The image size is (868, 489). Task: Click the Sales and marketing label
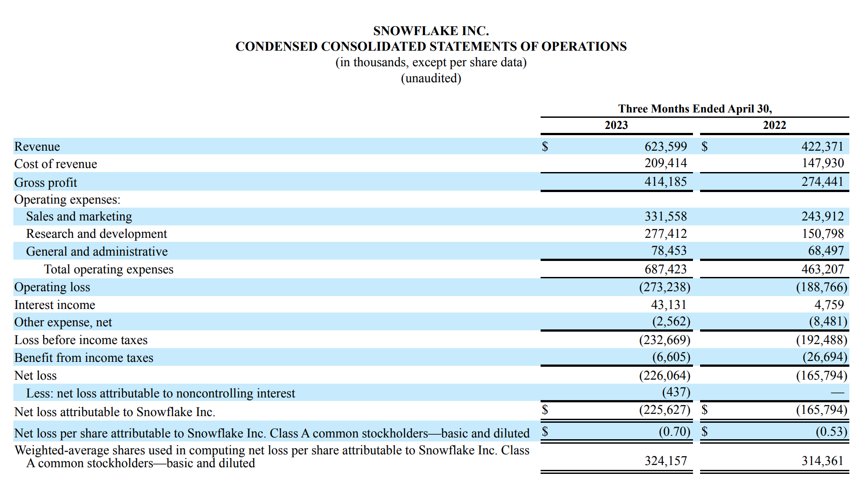[79, 216]
